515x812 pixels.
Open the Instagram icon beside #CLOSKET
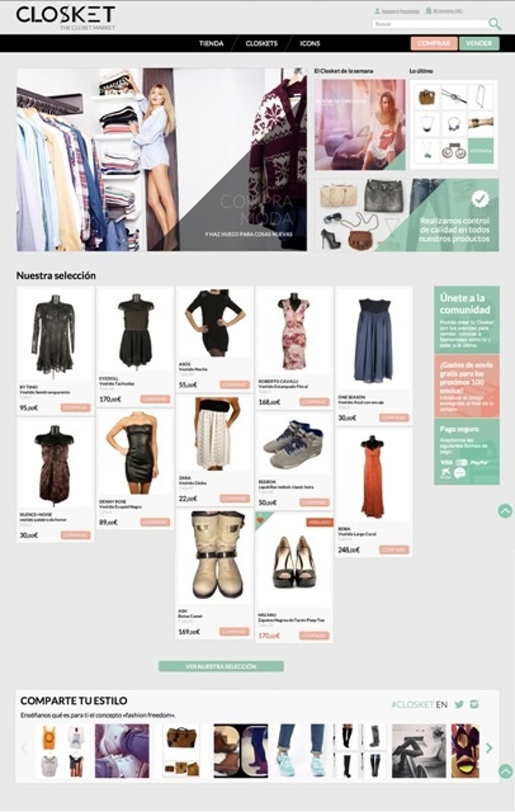475,704
